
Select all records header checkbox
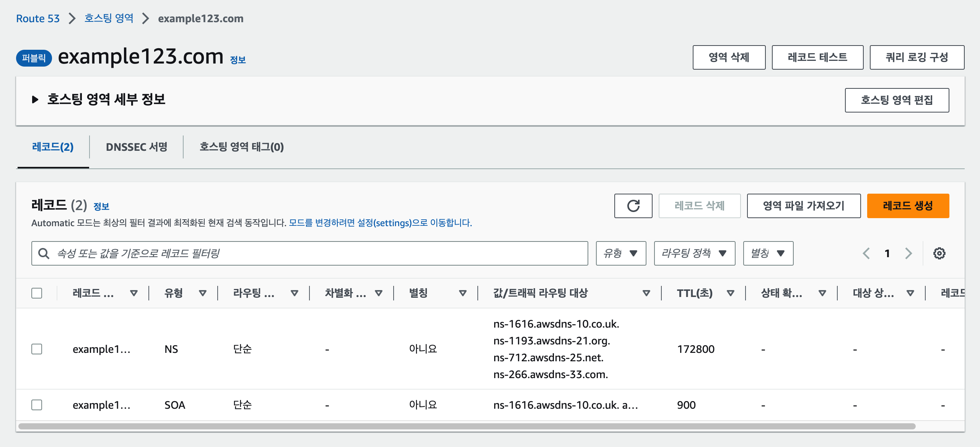coord(37,293)
